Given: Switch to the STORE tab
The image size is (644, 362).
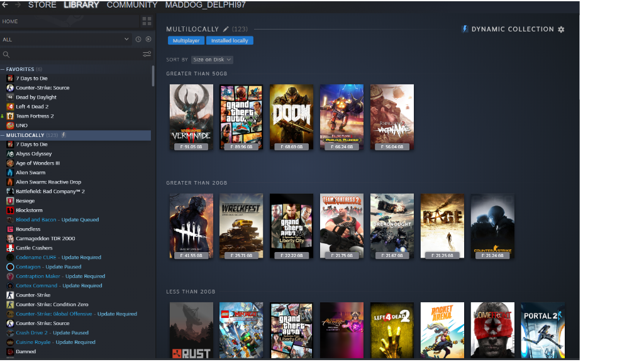Looking at the screenshot, I should coord(42,5).
